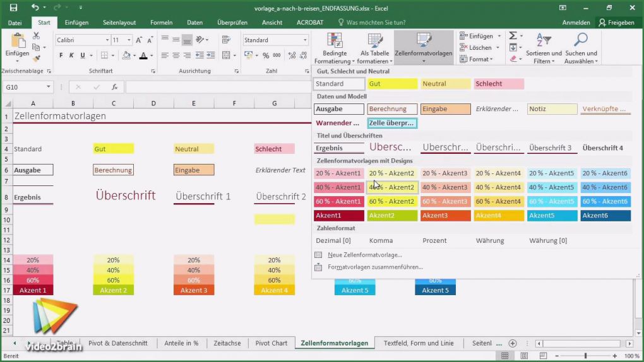The width and height of the screenshot is (644, 362).
Task: Open Als Tabelle formatieren gallery
Action: (x=374, y=49)
